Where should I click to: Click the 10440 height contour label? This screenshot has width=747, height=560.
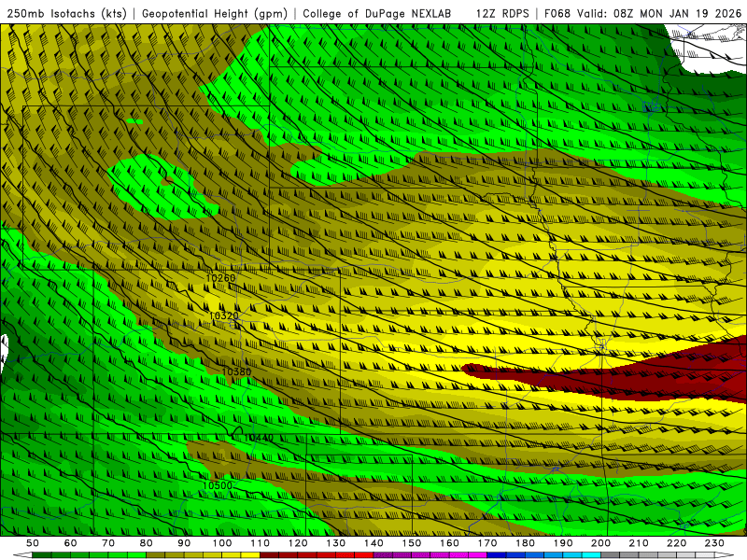(259, 437)
